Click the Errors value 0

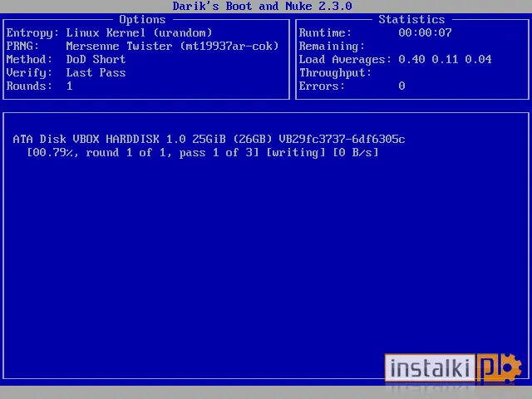pos(401,86)
